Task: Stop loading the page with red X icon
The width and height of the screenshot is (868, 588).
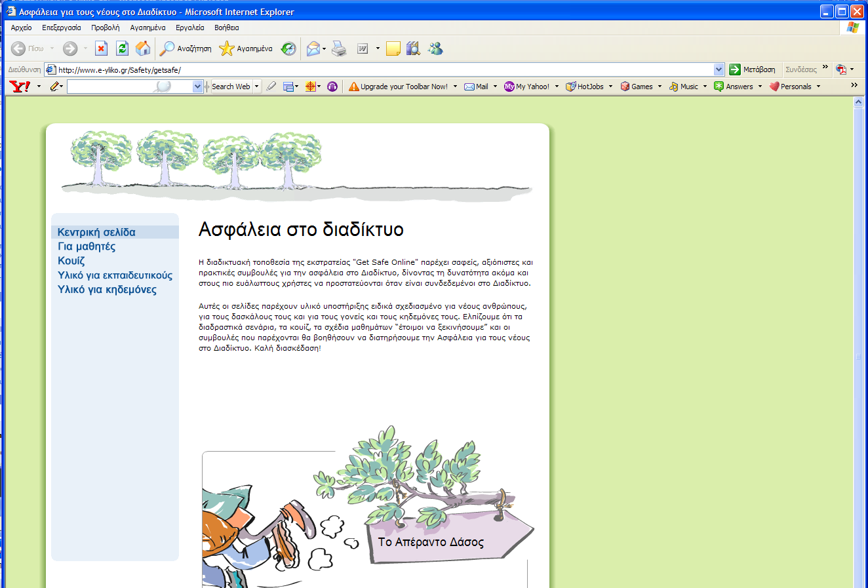Action: click(x=101, y=49)
